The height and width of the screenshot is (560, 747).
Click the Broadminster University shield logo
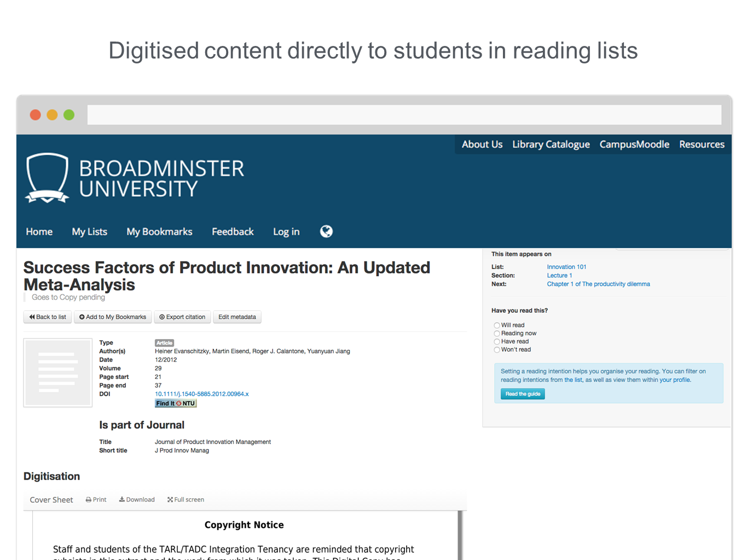(48, 178)
